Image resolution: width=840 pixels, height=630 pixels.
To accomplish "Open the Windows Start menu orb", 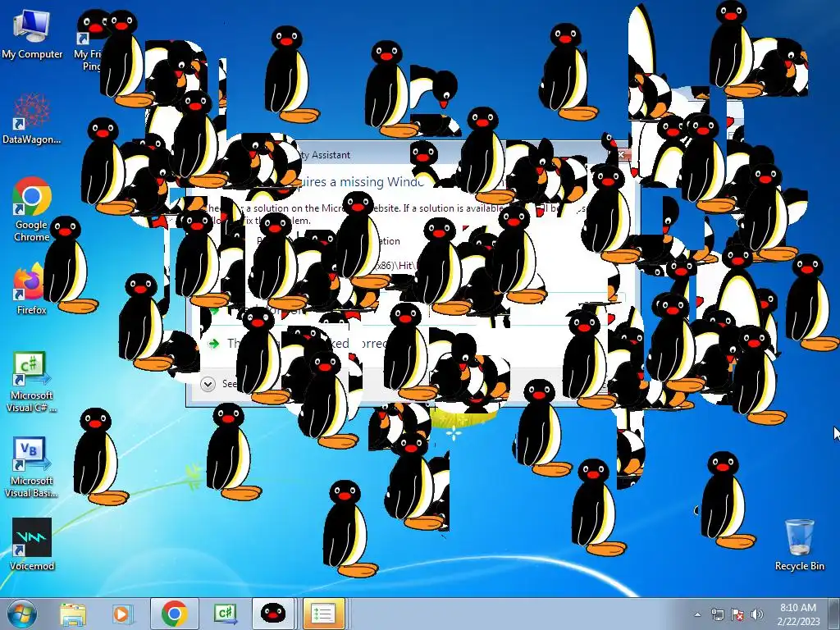I will point(22,614).
